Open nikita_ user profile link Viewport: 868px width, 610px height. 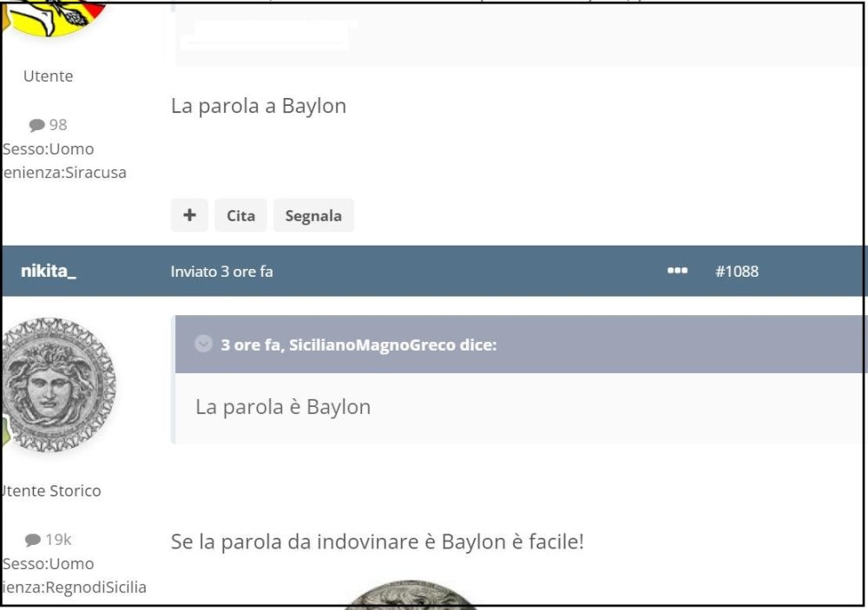49,271
